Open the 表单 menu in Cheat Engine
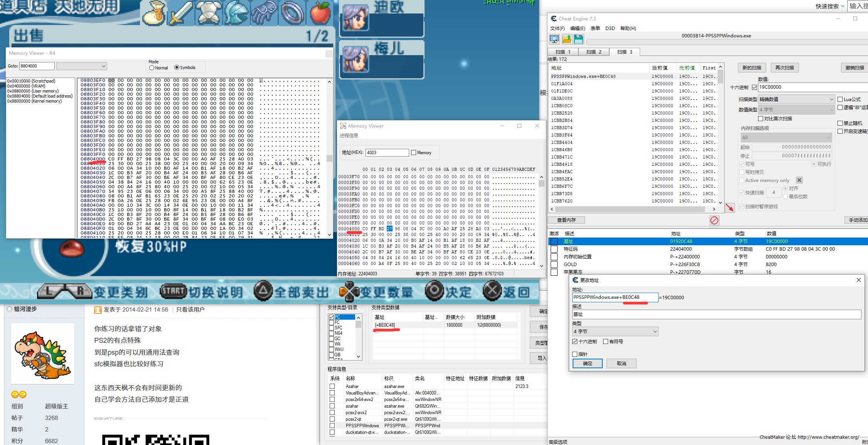Image resolution: width=868 pixels, height=445 pixels. pyautogui.click(x=595, y=28)
